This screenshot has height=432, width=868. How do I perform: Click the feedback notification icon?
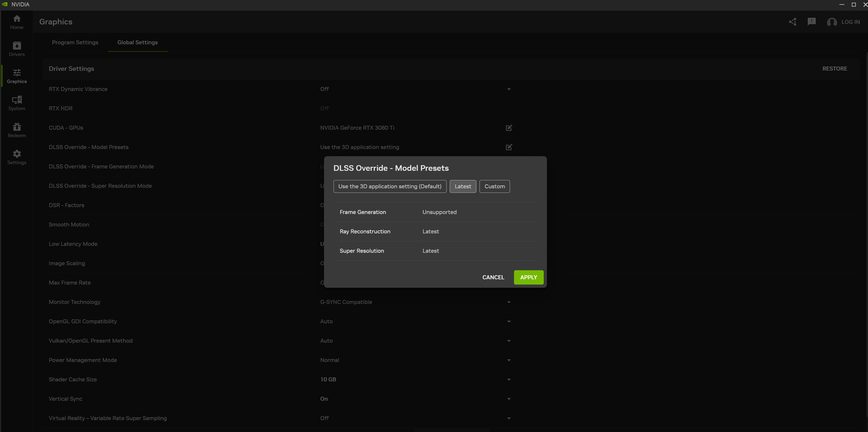(x=811, y=22)
